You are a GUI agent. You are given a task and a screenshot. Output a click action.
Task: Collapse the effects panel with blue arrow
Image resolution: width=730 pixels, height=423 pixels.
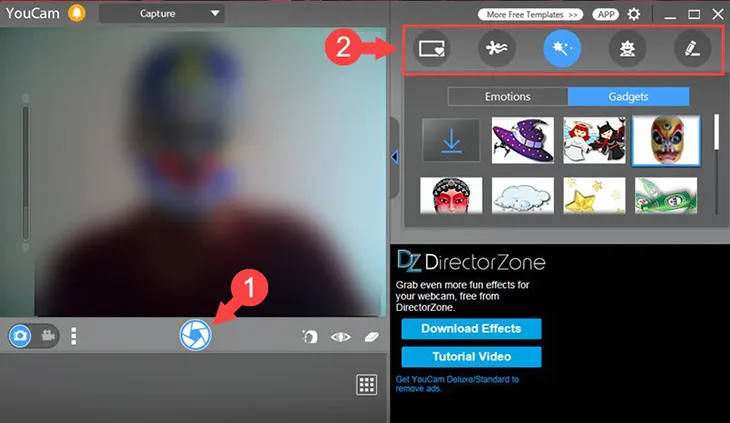(395, 157)
